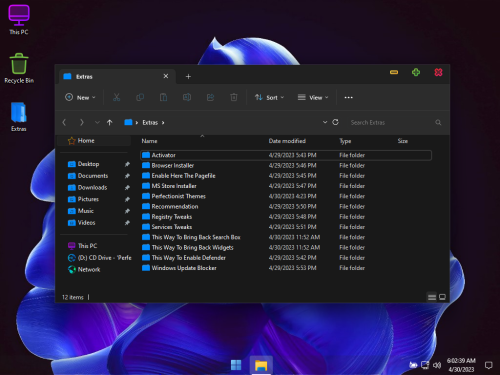Select Home in navigation pane
Image resolution: width=500 pixels, height=375 pixels.
[x=94, y=141]
